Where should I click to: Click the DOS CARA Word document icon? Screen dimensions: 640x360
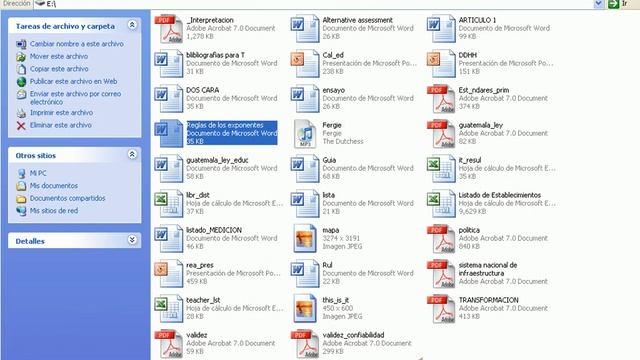coord(169,99)
